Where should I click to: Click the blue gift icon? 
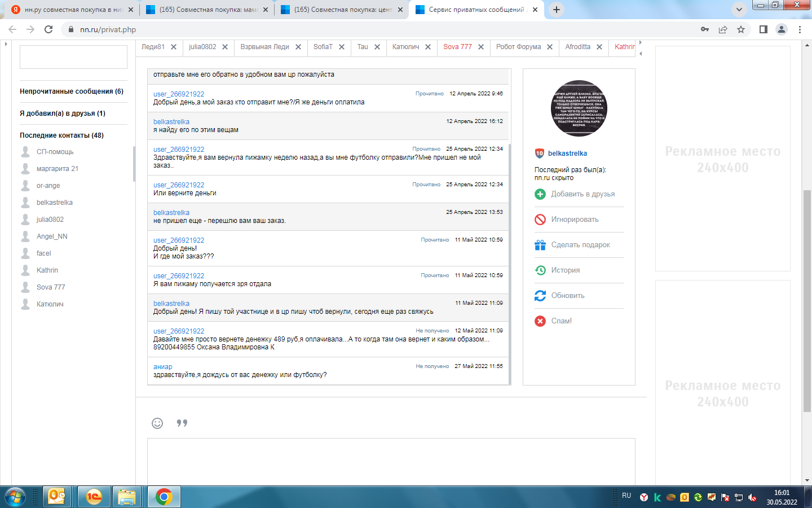[540, 245]
